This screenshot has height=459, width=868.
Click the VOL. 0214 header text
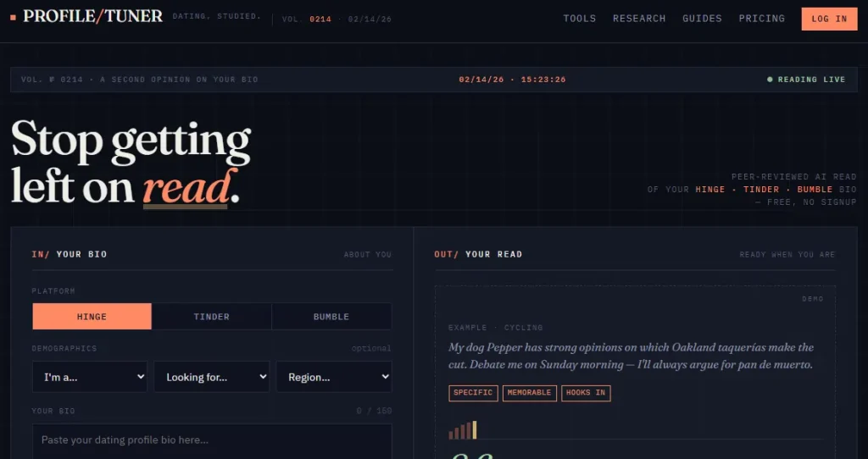pos(307,19)
